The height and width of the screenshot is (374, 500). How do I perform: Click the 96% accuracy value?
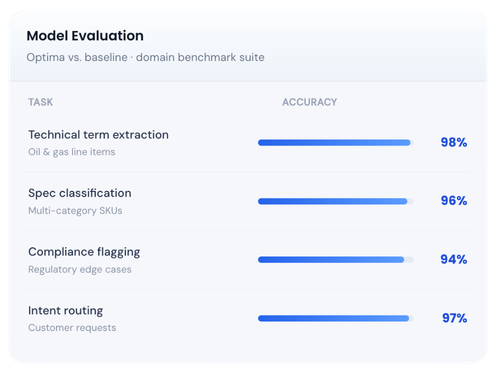(x=454, y=201)
